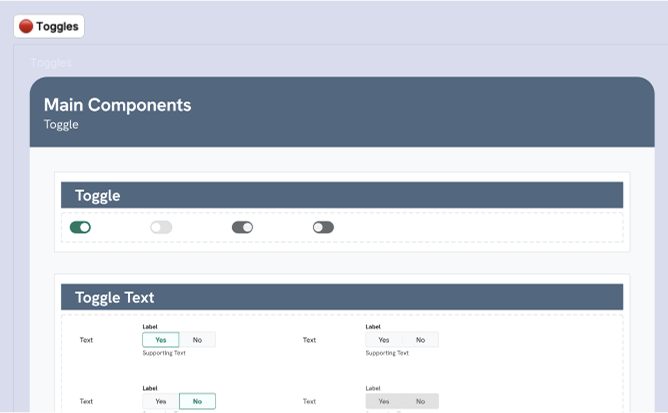
Task: Click No in the grayed disabled toggle
Action: [420, 401]
